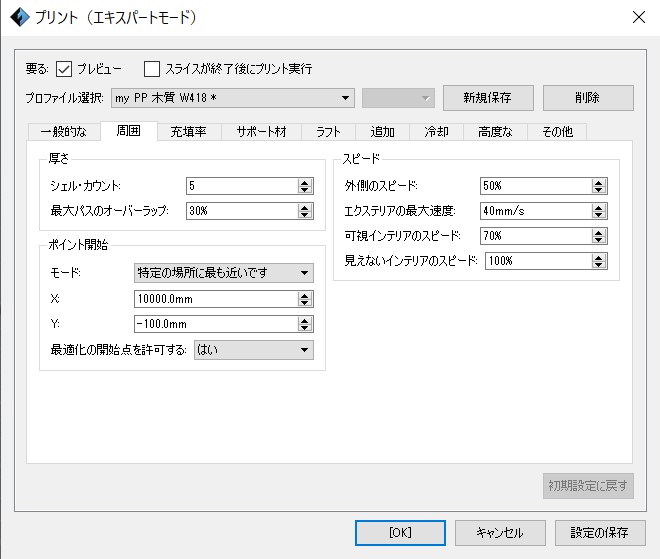Image resolution: width=660 pixels, height=559 pixels.
Task: Decrease 可視インテリアのスピード with down arrow
Action: point(599,240)
